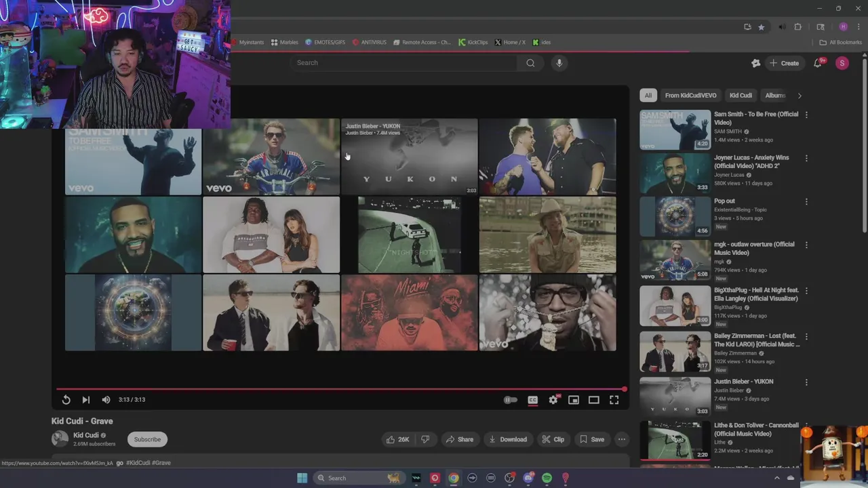This screenshot has height=488, width=868.
Task: Open options for mgk outlaw overture video
Action: click(x=806, y=245)
